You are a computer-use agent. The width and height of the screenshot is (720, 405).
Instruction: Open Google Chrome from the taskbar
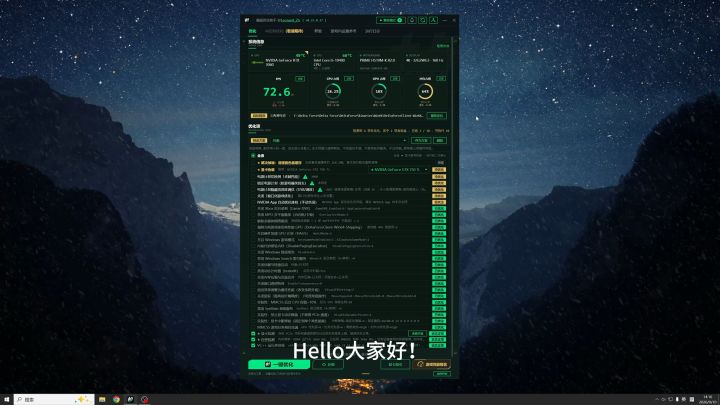117,399
